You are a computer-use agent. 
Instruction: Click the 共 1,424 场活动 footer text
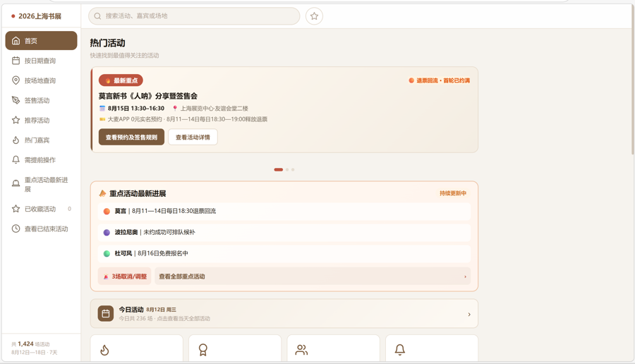(30, 344)
